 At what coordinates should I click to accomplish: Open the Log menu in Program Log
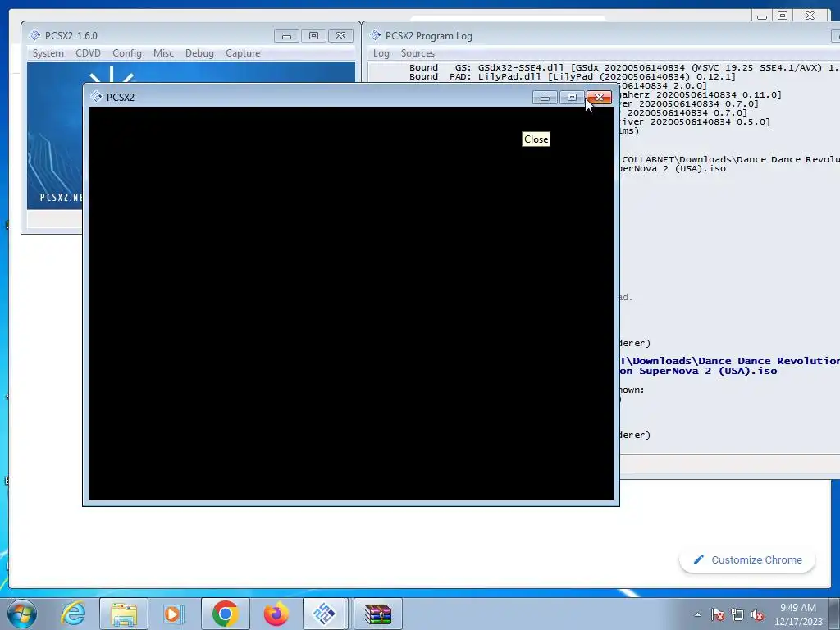[381, 53]
